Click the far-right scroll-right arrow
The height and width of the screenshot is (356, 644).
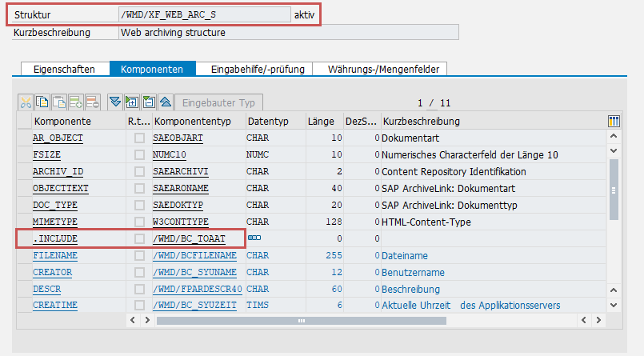598,320
